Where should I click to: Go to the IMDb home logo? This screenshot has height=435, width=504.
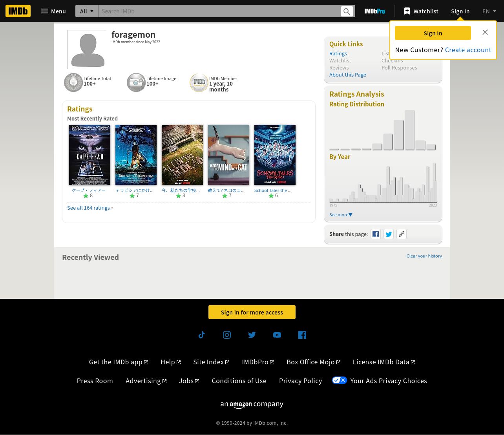click(x=18, y=11)
